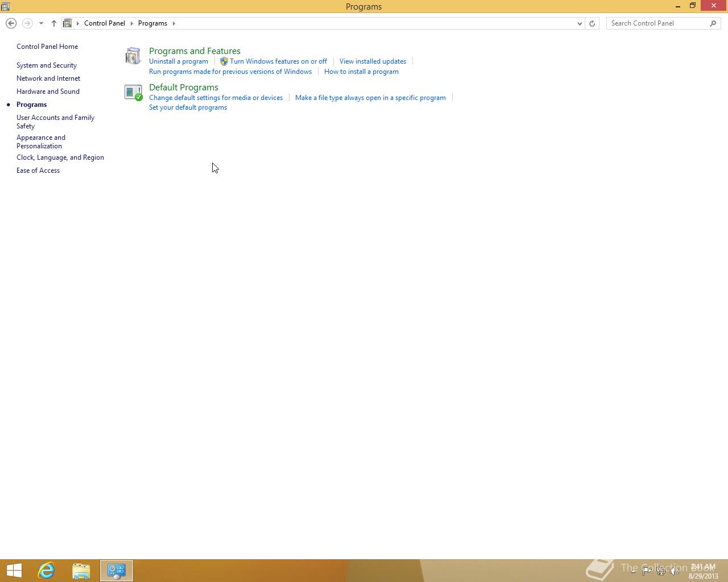This screenshot has height=582, width=728.
Task: Click the Control Panel icon in the address bar
Action: tap(67, 23)
